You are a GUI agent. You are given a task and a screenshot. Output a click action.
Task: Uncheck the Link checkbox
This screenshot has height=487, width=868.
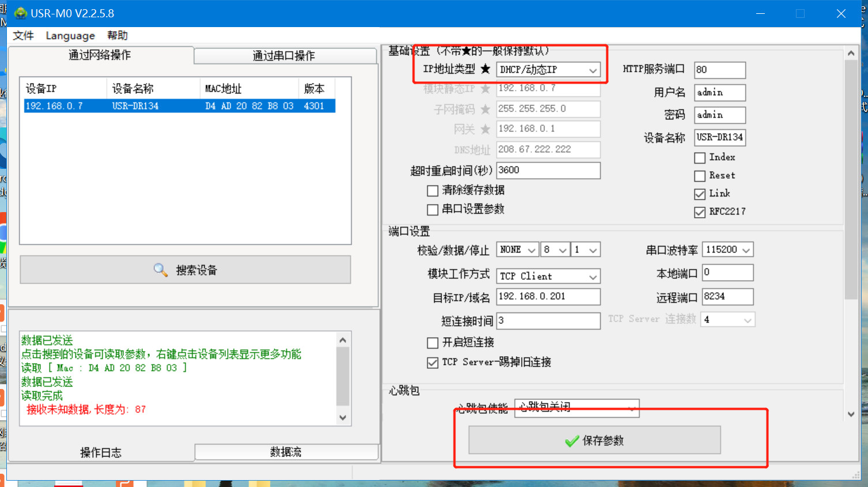coord(700,194)
